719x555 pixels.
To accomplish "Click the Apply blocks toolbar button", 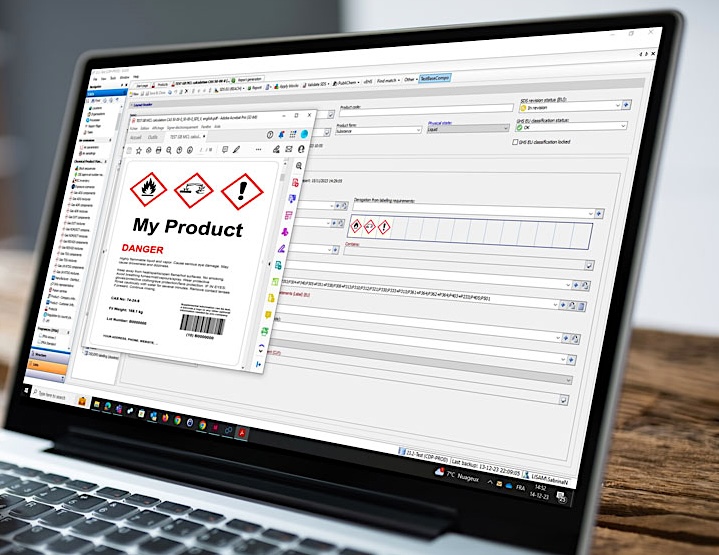I will click(x=286, y=86).
